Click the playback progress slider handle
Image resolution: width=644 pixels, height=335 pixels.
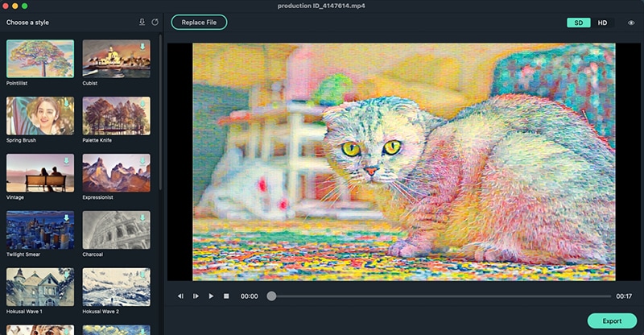pyautogui.click(x=271, y=296)
